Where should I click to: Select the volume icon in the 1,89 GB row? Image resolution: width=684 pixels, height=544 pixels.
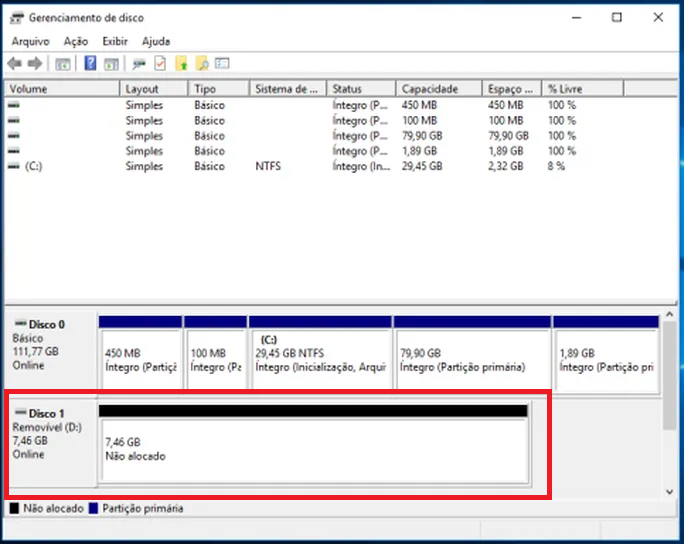14,151
